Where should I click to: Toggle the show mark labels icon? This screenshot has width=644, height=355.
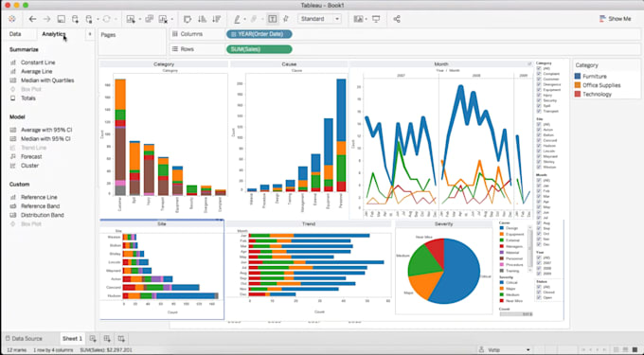coord(272,19)
